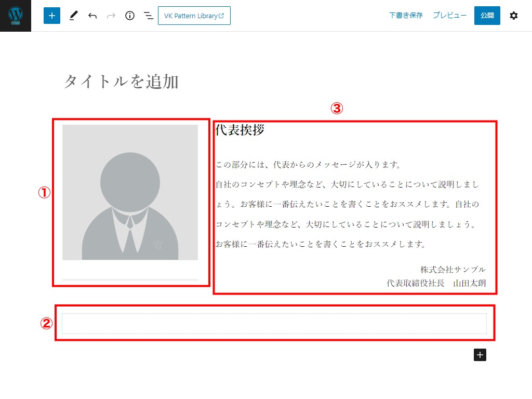
Task: Open the プレビュー preview menu
Action: tap(449, 16)
